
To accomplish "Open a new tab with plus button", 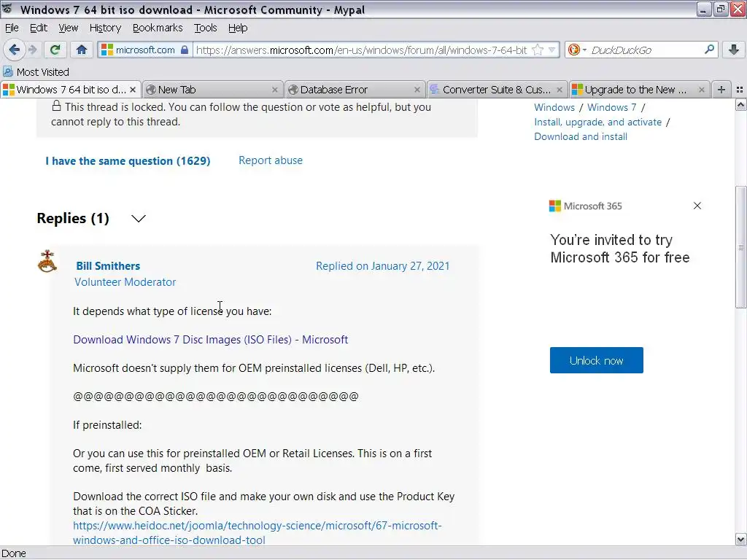I will coord(721,90).
